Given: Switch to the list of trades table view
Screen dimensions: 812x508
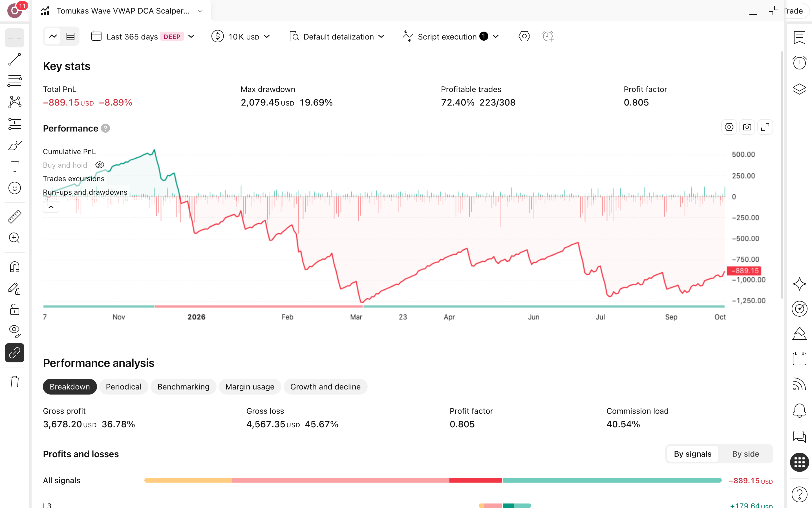Looking at the screenshot, I should [70, 36].
